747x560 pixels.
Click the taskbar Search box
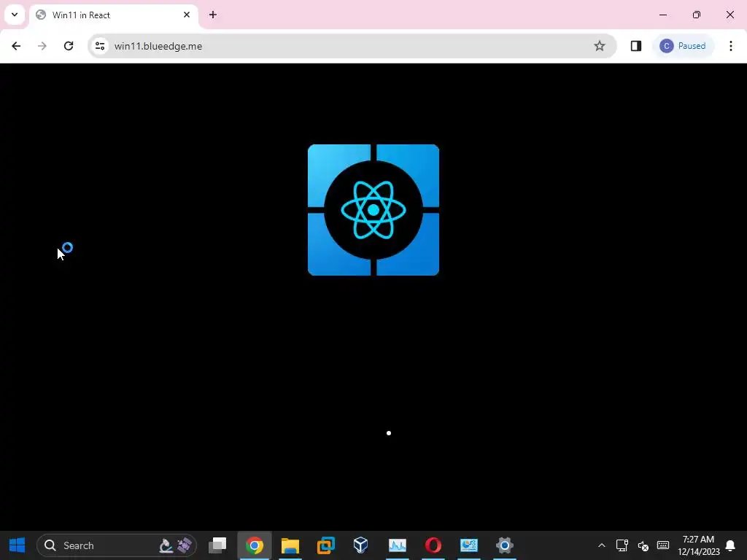coord(116,545)
